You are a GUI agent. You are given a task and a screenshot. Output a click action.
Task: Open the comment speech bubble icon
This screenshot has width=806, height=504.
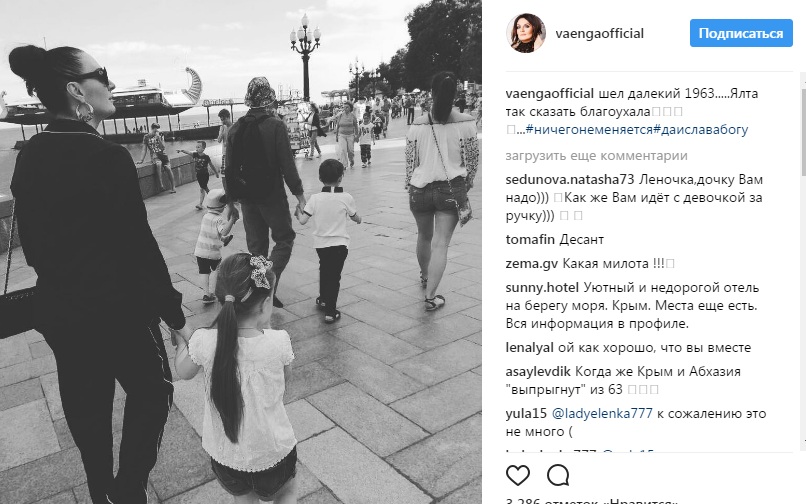[x=558, y=476]
